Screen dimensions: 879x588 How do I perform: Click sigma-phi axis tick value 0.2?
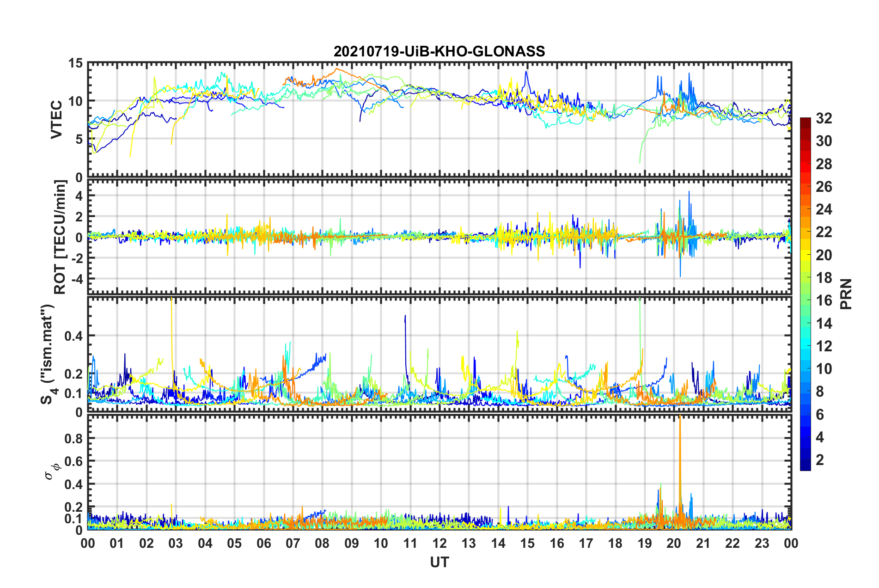[x=73, y=507]
